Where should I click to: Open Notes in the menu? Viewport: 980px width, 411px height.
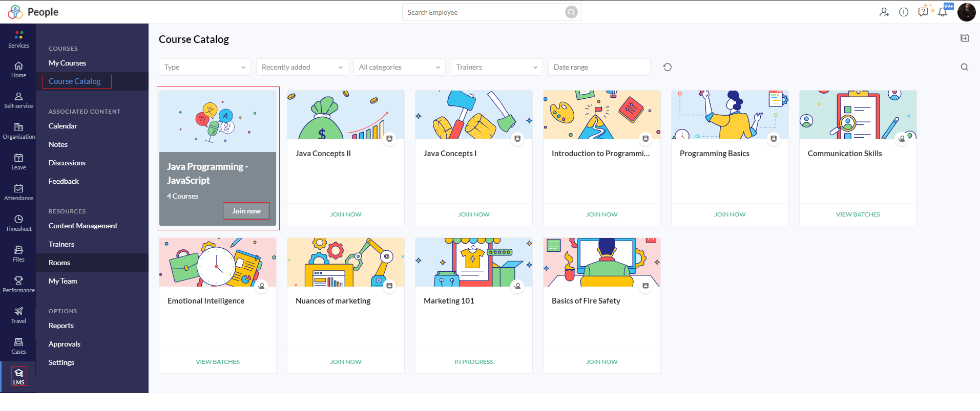(x=58, y=144)
